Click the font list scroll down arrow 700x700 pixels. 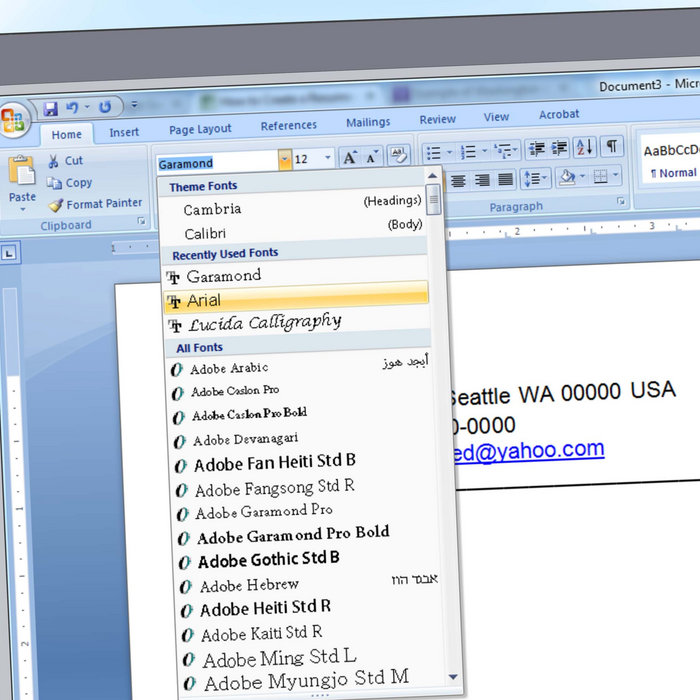453,677
